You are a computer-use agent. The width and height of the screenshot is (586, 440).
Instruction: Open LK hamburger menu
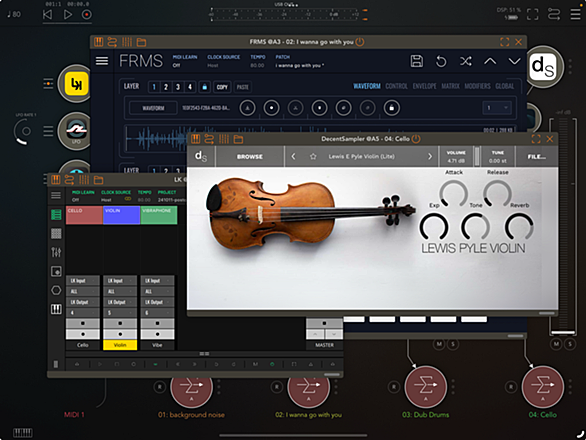pos(56,195)
